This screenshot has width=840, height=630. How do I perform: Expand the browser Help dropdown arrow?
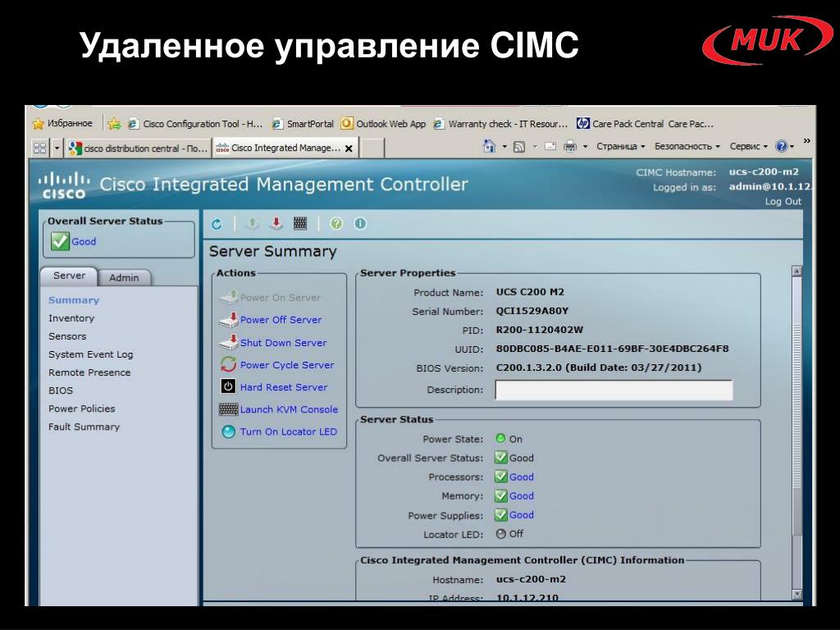click(792, 146)
